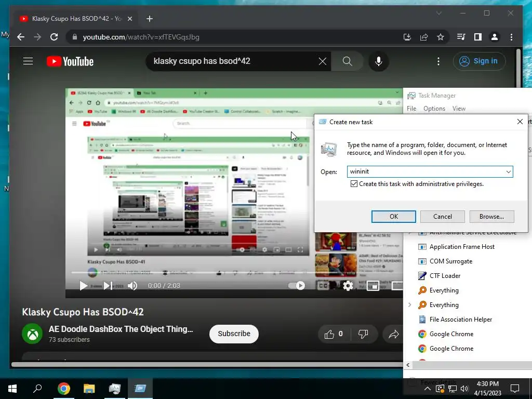The width and height of the screenshot is (532, 399).
Task: Open notification center icon
Action: coord(515,389)
